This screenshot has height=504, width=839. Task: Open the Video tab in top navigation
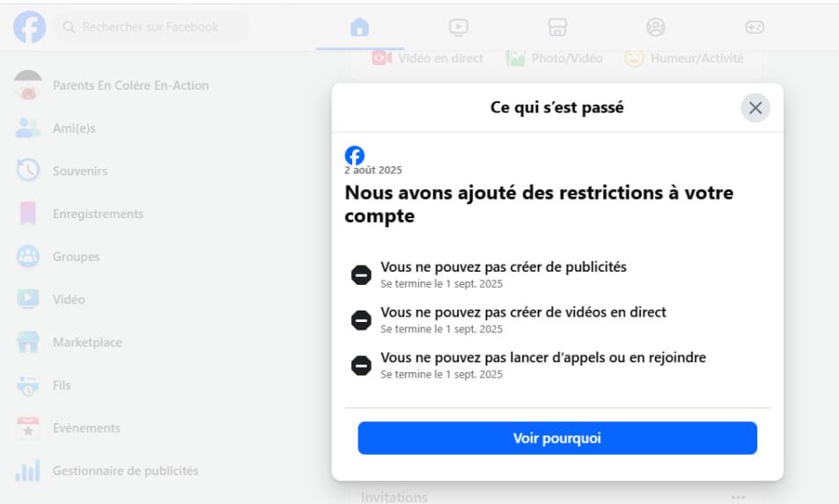(459, 26)
